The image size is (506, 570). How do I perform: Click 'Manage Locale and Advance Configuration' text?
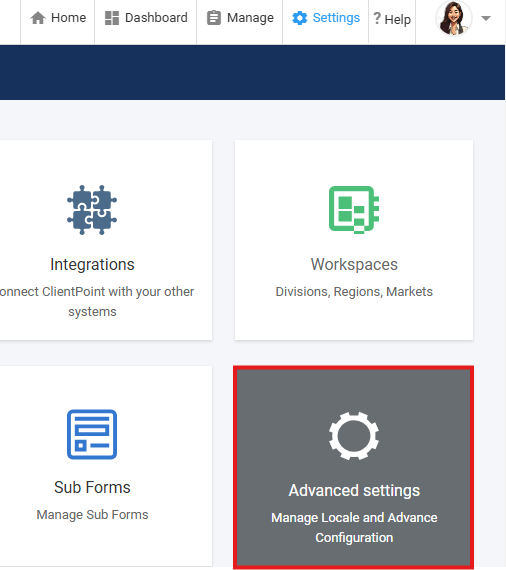click(x=354, y=527)
